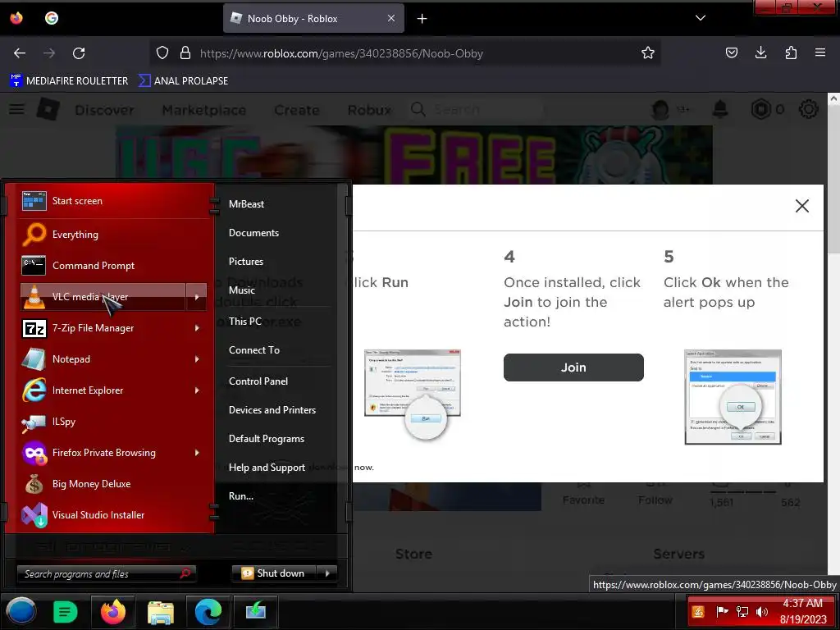This screenshot has width=840, height=630.
Task: Show site tracking protection shield
Action: point(162,52)
